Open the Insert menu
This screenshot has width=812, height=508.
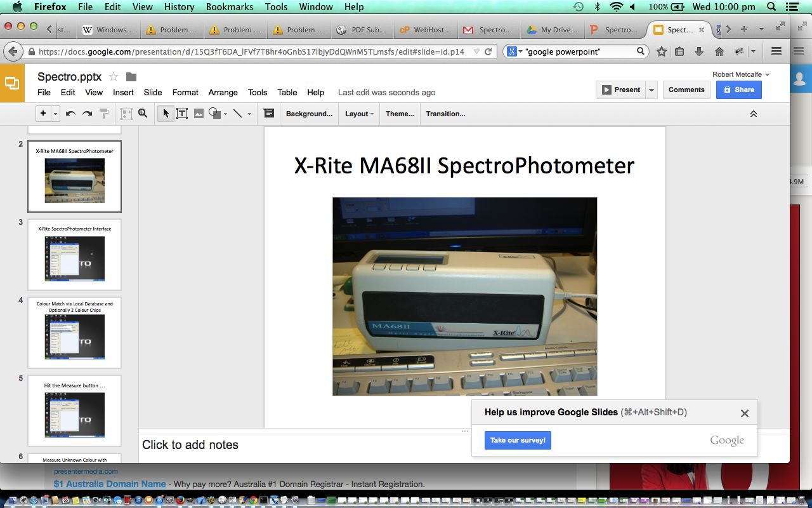click(123, 92)
